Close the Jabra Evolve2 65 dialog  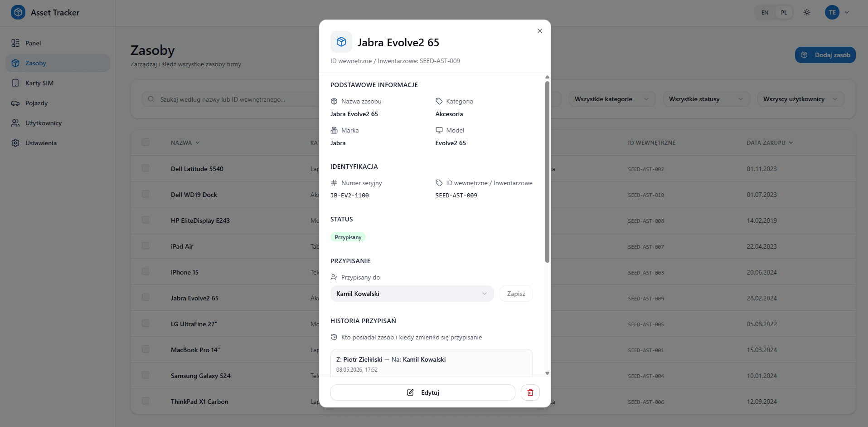[540, 31]
